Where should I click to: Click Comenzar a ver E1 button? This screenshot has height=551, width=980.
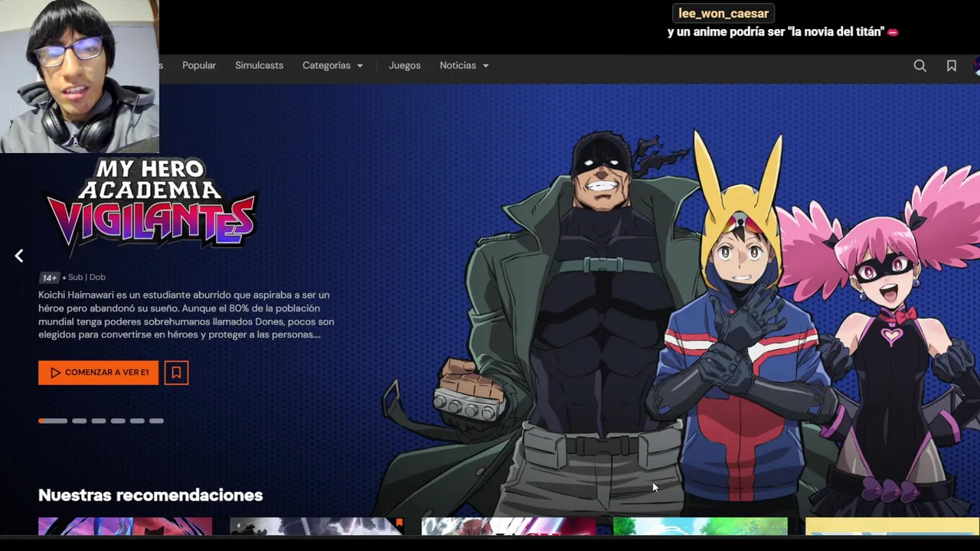tap(99, 373)
